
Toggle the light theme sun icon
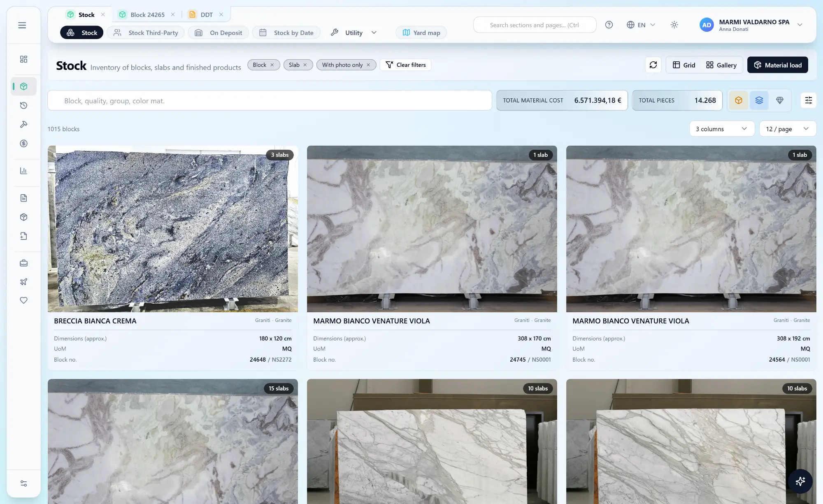pyautogui.click(x=674, y=25)
